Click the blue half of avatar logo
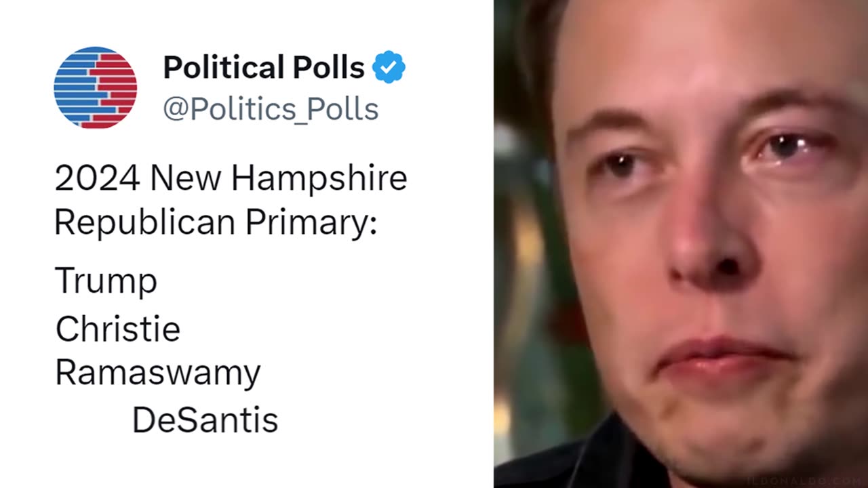868x488 pixels. (75, 87)
